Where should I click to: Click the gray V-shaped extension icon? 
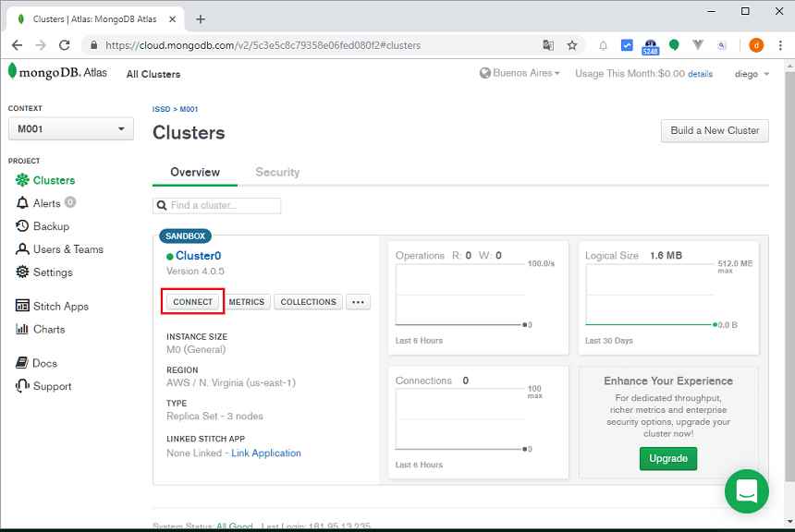click(698, 45)
